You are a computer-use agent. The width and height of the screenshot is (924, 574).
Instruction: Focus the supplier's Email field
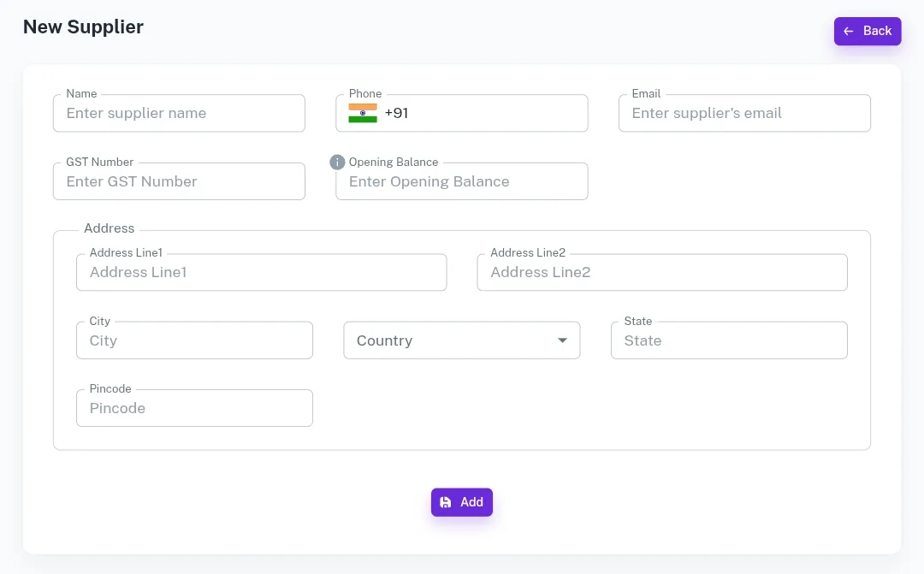[745, 113]
